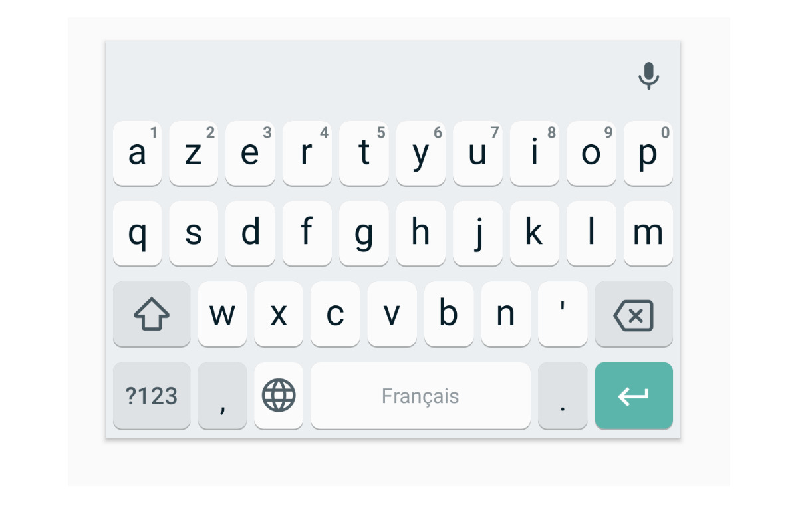Tap the microphone voice input icon
The width and height of the screenshot is (798, 532).
[x=648, y=76]
